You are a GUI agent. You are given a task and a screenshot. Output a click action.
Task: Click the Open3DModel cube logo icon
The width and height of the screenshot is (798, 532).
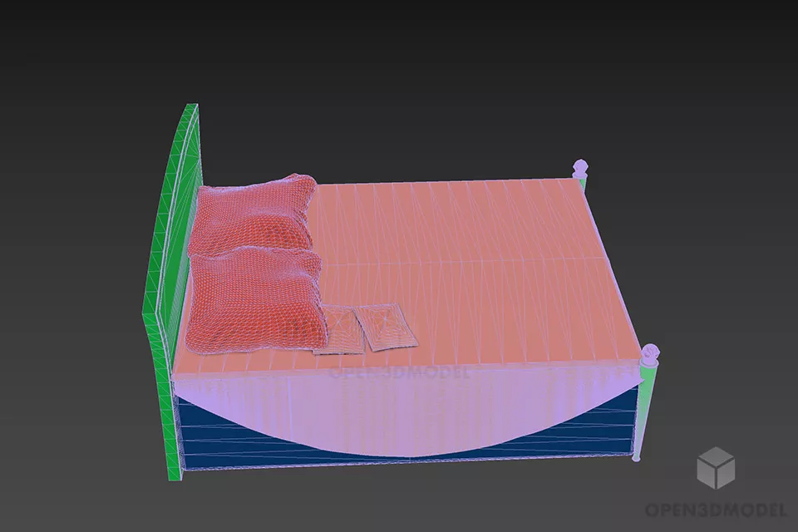point(715,467)
